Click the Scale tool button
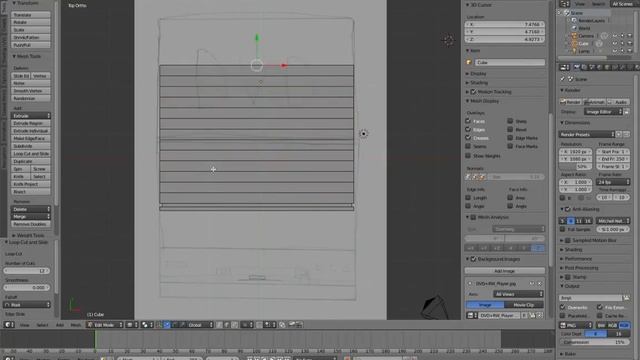 (31, 30)
